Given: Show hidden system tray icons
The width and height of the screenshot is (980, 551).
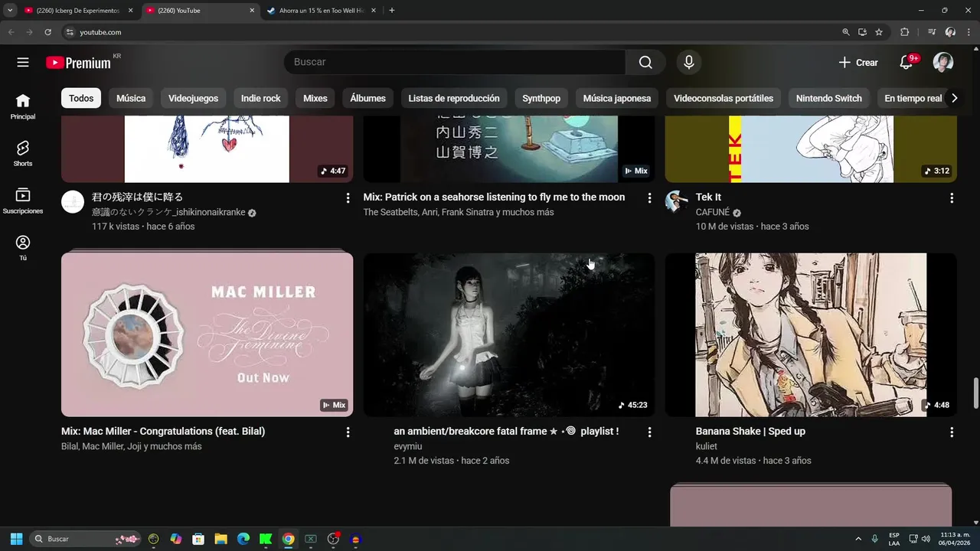Looking at the screenshot, I should coord(858,539).
